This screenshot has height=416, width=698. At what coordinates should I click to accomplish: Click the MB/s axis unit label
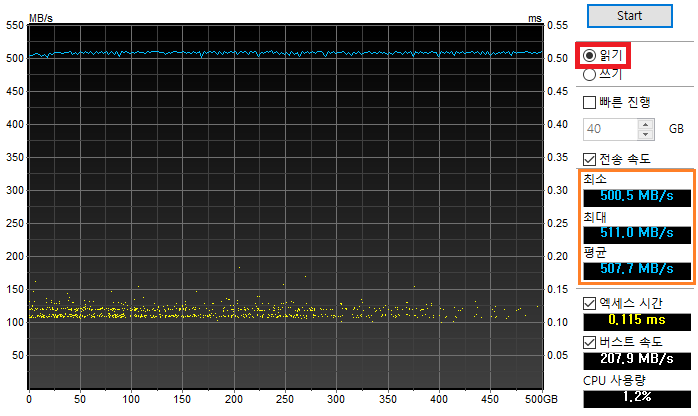41,18
